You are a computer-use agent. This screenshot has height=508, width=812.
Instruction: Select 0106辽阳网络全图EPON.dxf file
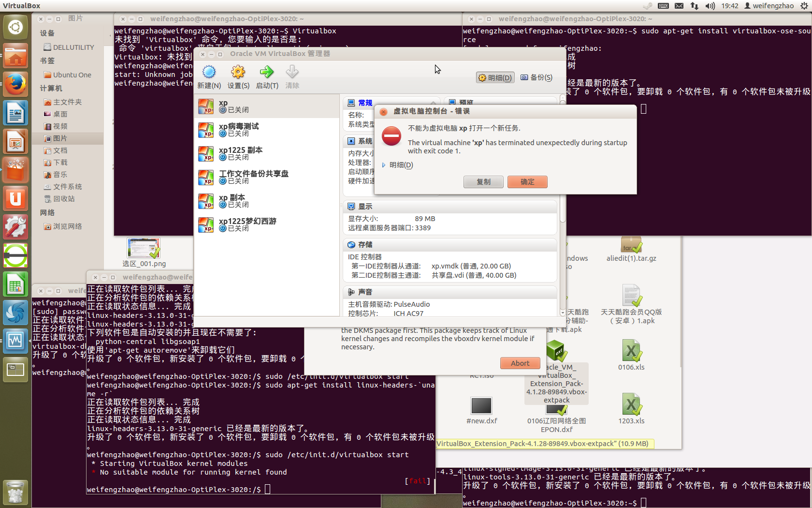(557, 420)
